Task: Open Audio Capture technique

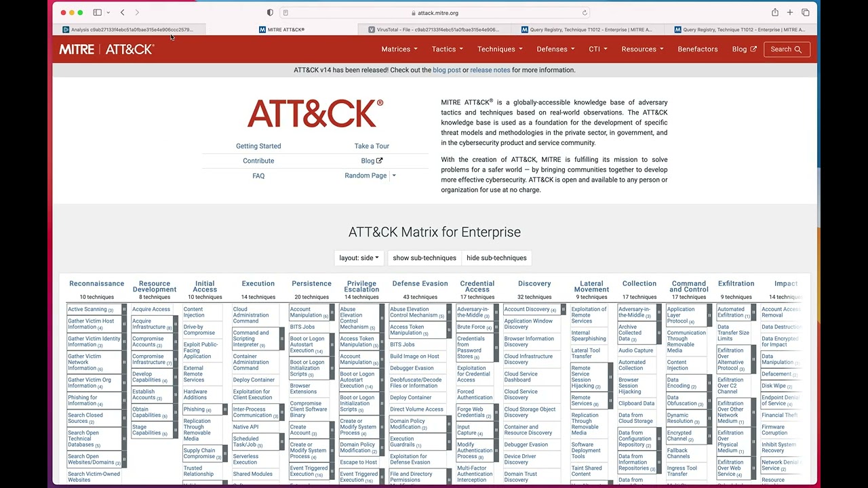Action: 635,350
